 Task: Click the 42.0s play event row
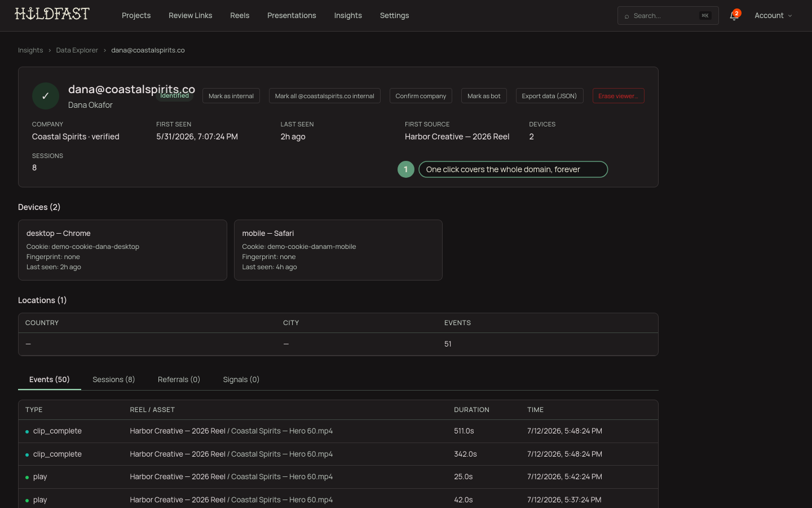click(x=338, y=500)
